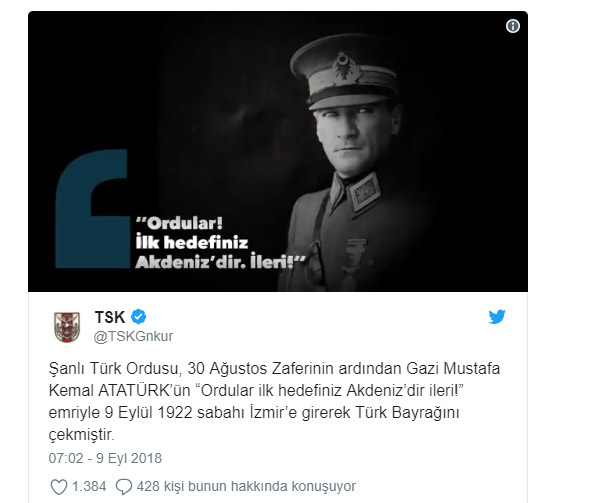Viewport: 597px width, 503px height.
Task: Click the info icon on the image
Action: click(512, 26)
